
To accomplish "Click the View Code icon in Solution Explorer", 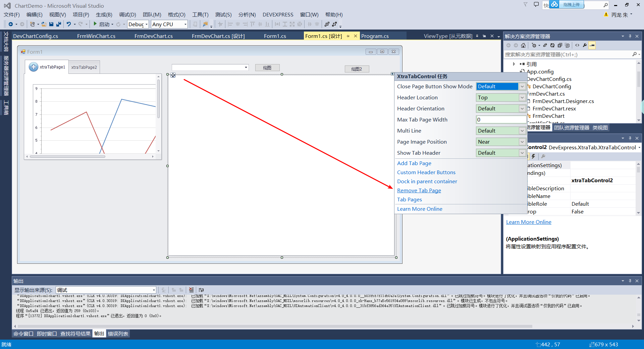I will pos(577,45).
